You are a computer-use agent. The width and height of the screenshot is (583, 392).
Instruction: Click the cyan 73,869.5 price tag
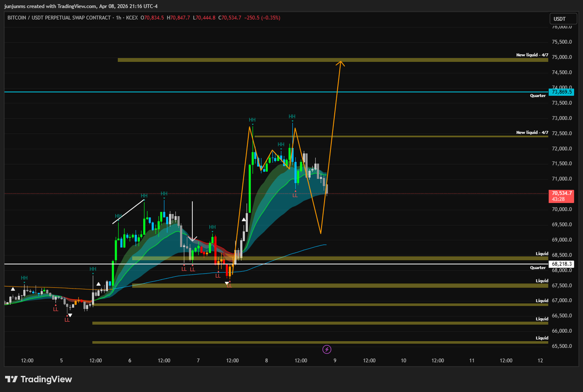coord(562,92)
